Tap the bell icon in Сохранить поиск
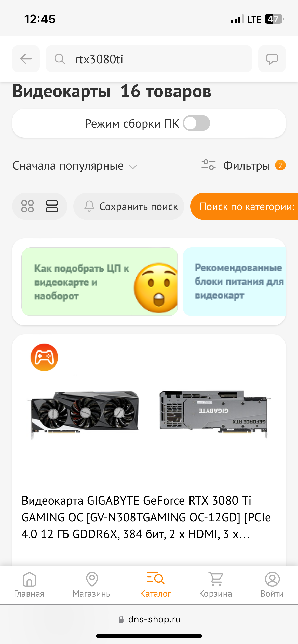The width and height of the screenshot is (298, 644). [x=89, y=206]
